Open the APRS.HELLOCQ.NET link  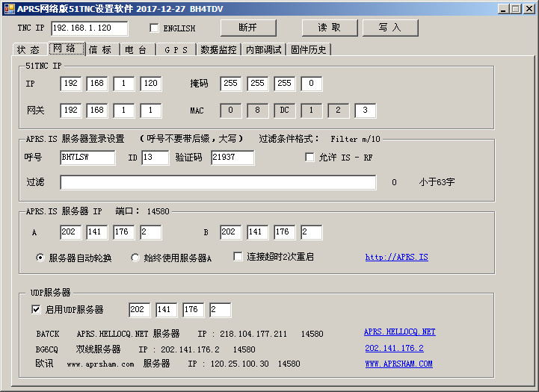(399, 332)
